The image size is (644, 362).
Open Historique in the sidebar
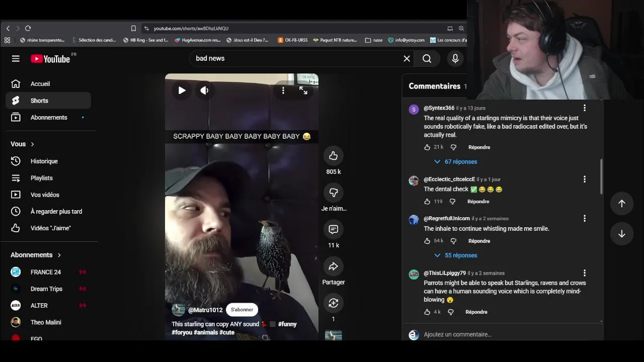point(48,161)
